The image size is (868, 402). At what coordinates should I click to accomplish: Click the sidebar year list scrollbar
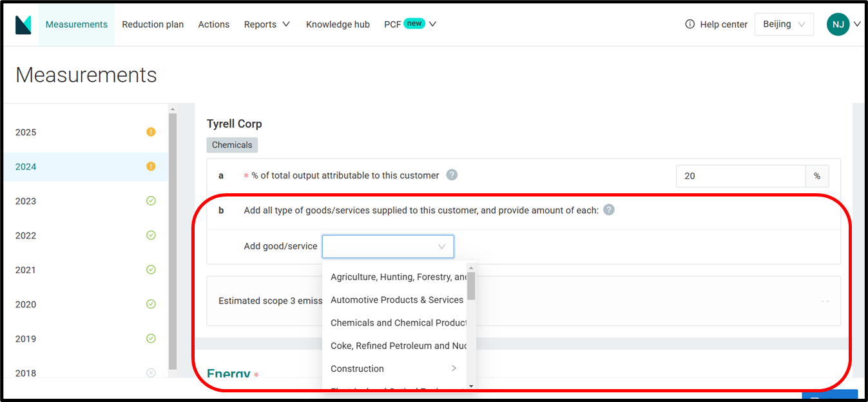tap(173, 242)
